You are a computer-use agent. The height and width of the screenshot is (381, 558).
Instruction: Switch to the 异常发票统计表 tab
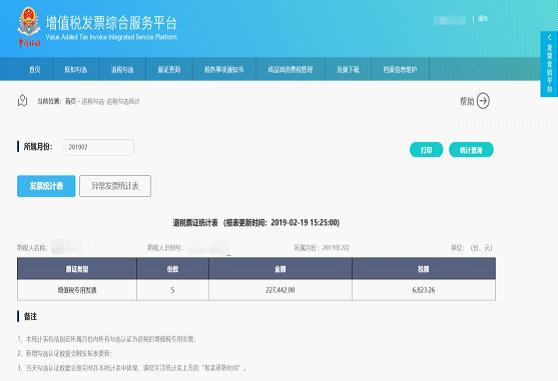(x=115, y=186)
